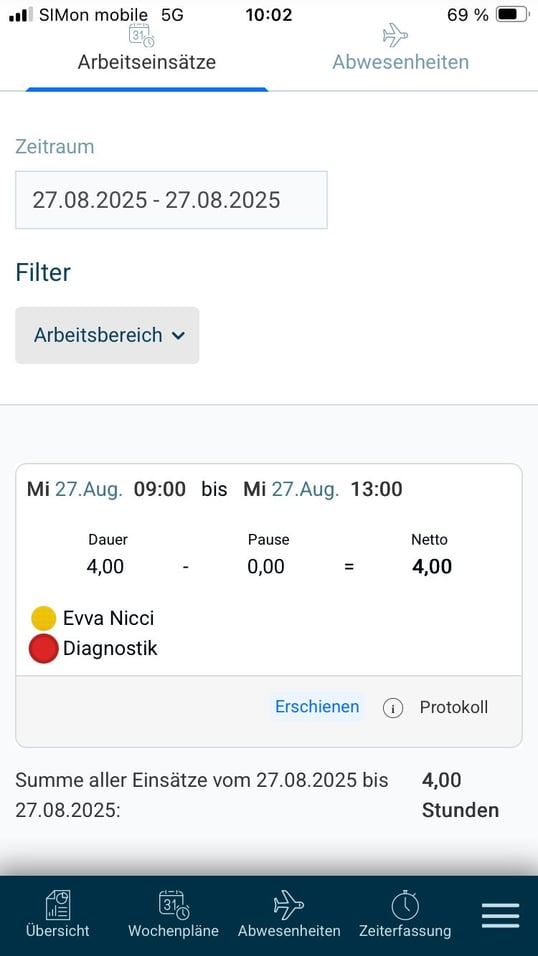This screenshot has width=538, height=956.
Task: Open the Zeiterfassung stopwatch icon
Action: pyautogui.click(x=405, y=905)
